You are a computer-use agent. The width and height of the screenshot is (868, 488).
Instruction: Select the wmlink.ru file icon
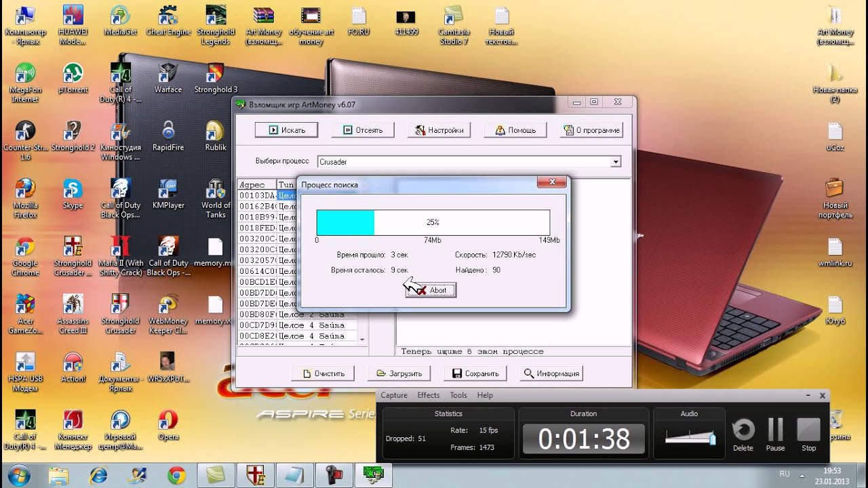tap(835, 252)
